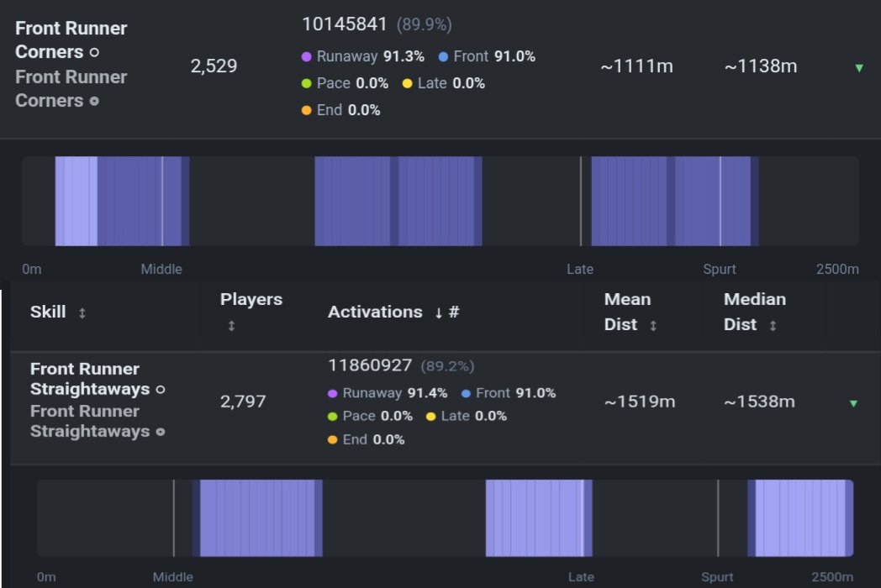Click yellow Late dot in Straightaways row
This screenshot has height=588, width=881.
click(x=430, y=416)
